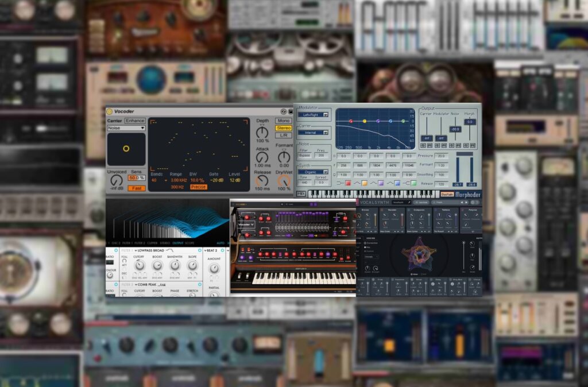This screenshot has height=387, width=588.
Task: Select the red band filter shape icon in Morphoder
Action: pos(347,183)
